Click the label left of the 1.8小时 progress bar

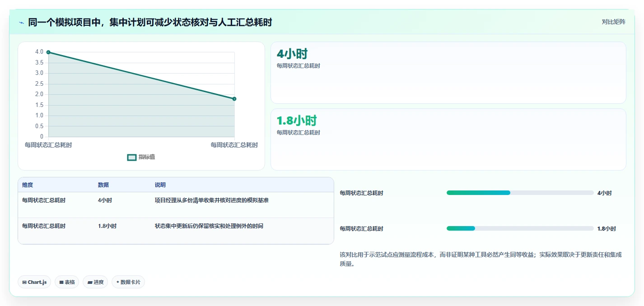(x=361, y=229)
